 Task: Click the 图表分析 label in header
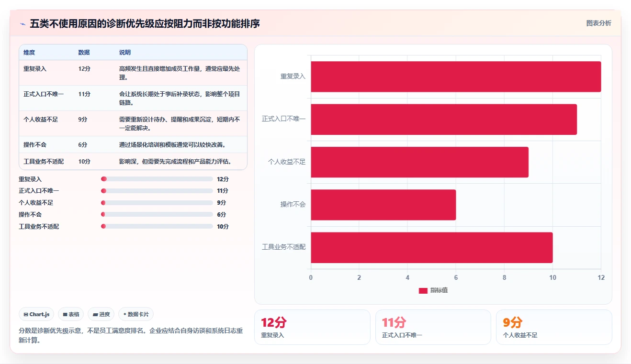tap(598, 23)
